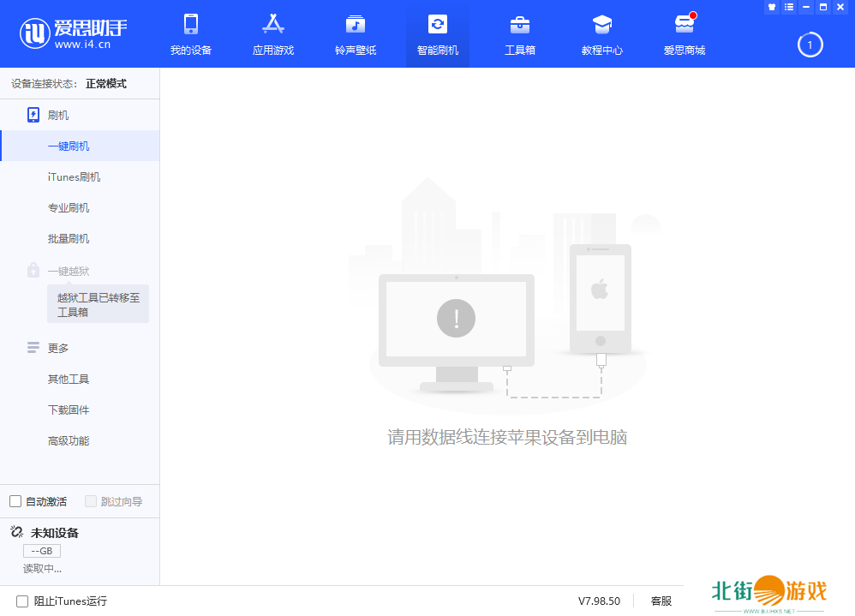Click the download progress circle icon

click(x=810, y=45)
